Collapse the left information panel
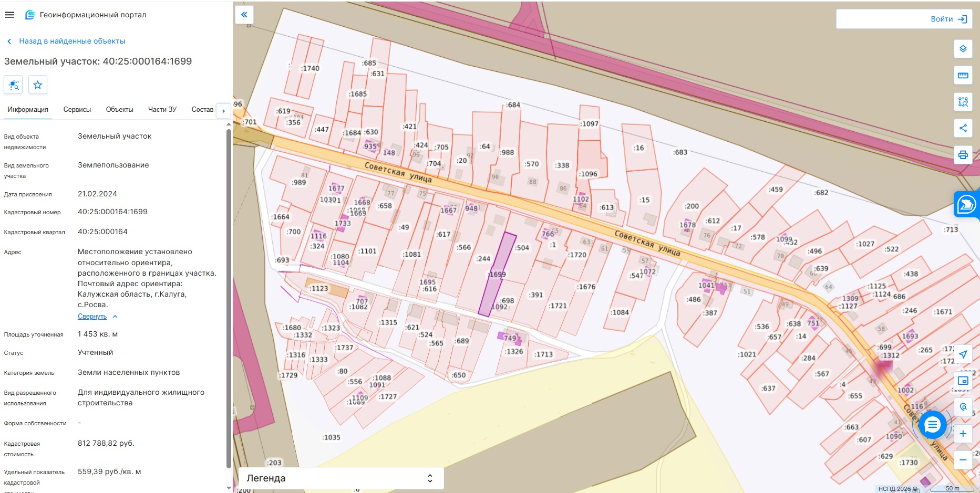Viewport: 980px width, 493px height. tap(244, 15)
